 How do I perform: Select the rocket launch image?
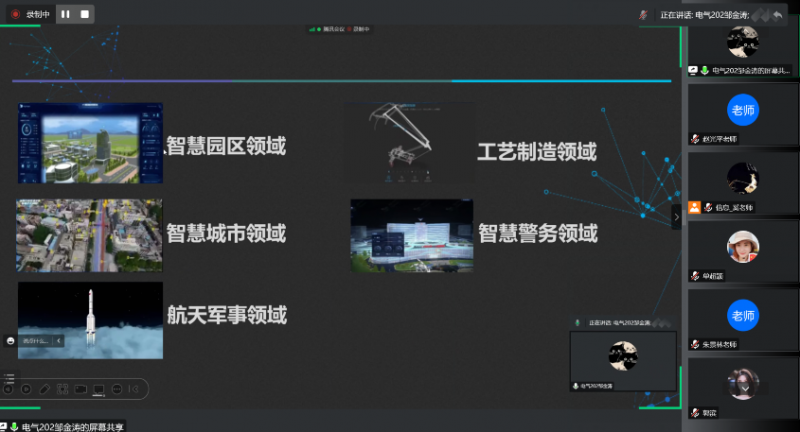pos(90,320)
